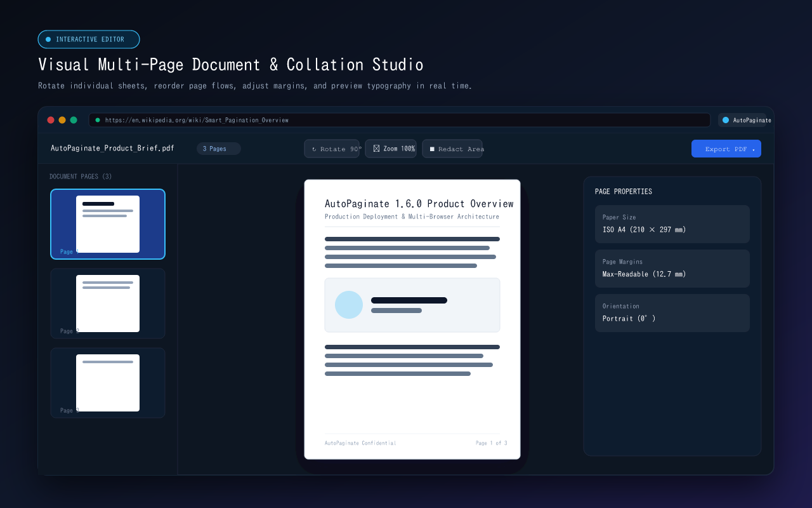Select the Page 1 thumbnail
Viewport: 812px width, 508px height.
pos(108,224)
